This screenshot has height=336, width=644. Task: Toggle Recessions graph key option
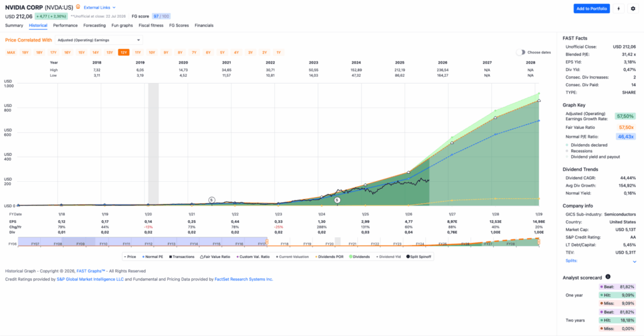(x=579, y=151)
